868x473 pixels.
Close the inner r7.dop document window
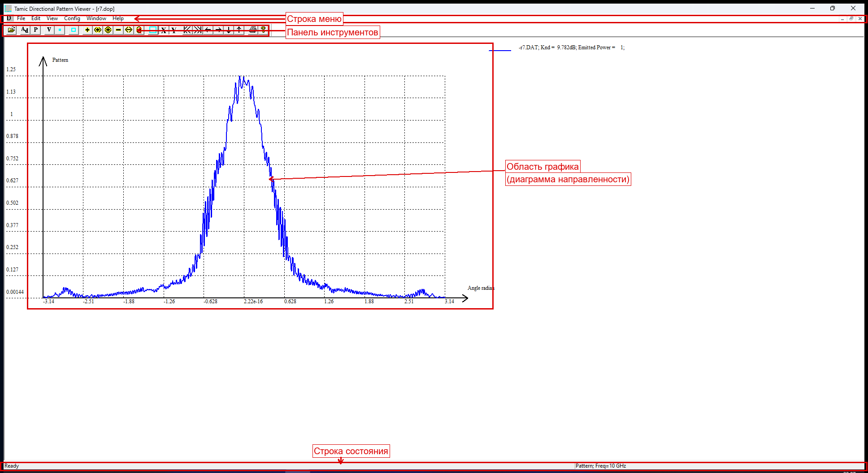860,19
